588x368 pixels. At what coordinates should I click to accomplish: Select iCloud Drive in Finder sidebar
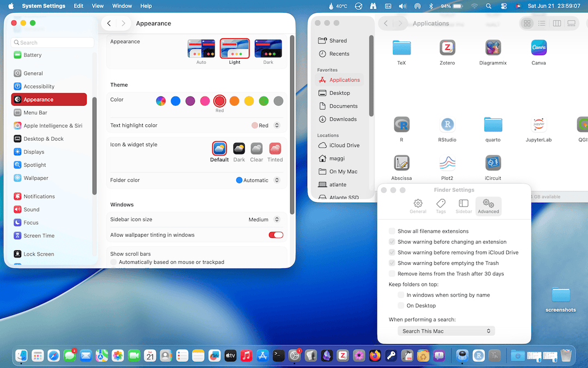339,146
